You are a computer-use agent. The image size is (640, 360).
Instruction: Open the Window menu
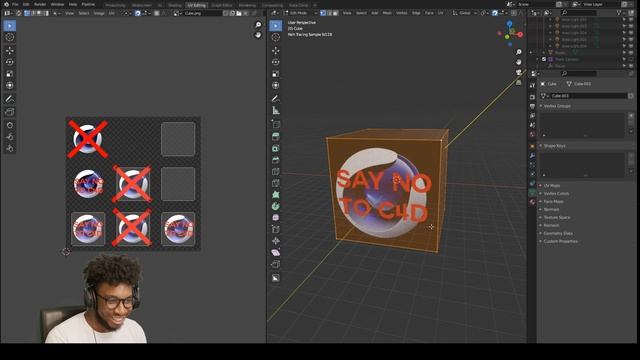(x=57, y=4)
